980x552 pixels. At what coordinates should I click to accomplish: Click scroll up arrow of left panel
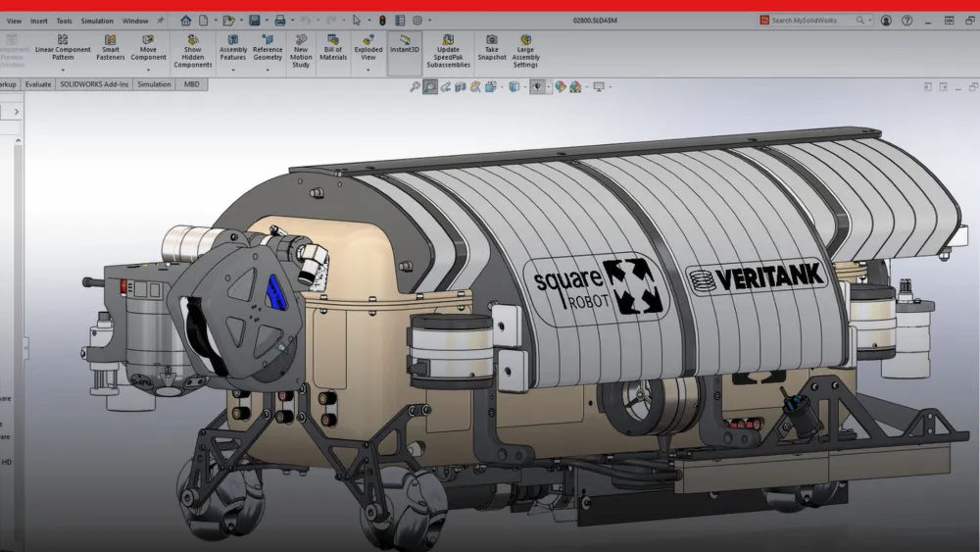pyautogui.click(x=18, y=140)
